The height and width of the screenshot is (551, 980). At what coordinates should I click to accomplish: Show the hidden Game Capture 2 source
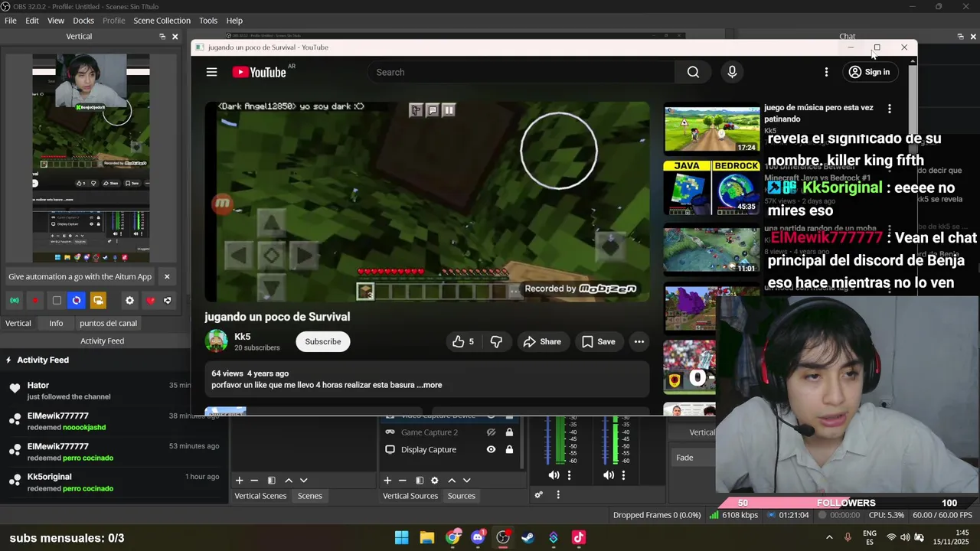491,432
